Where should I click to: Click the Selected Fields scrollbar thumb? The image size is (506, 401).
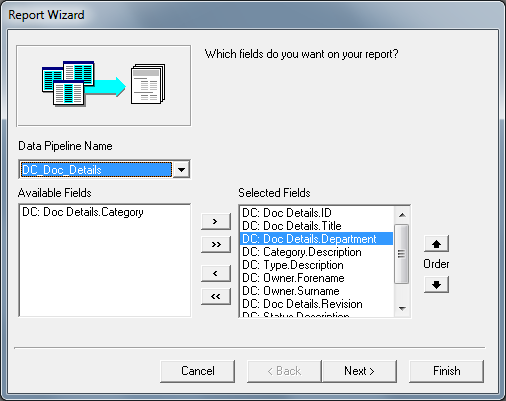(401, 254)
